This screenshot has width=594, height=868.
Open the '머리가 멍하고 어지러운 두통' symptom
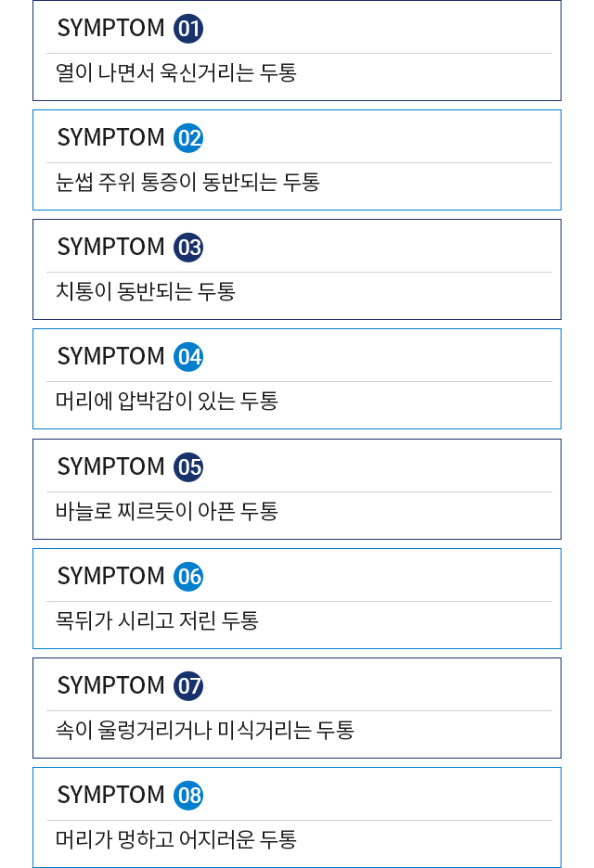[176, 839]
